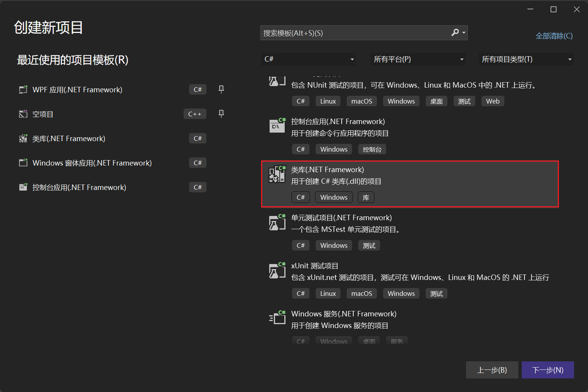Click the 空项目 template icon in recent list
Viewport: 588px width, 392px height.
pos(23,114)
